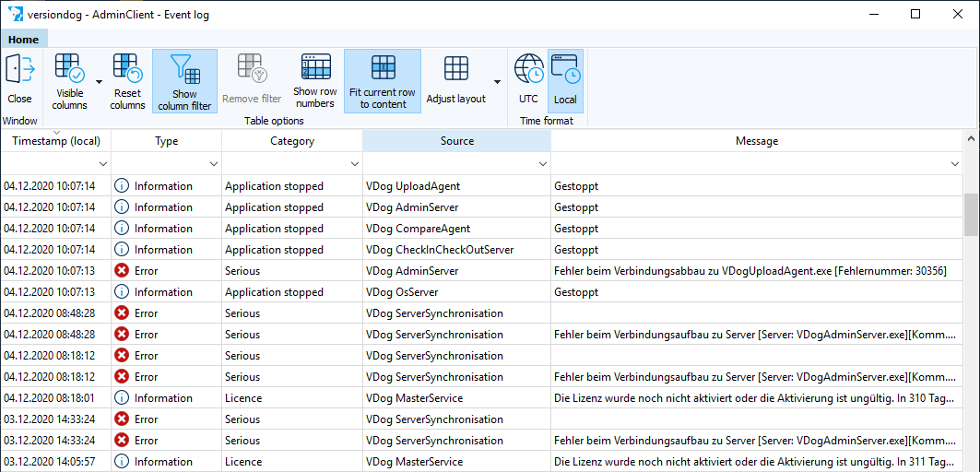Click timestamp 04.12.2020 08:18:01

point(50,397)
